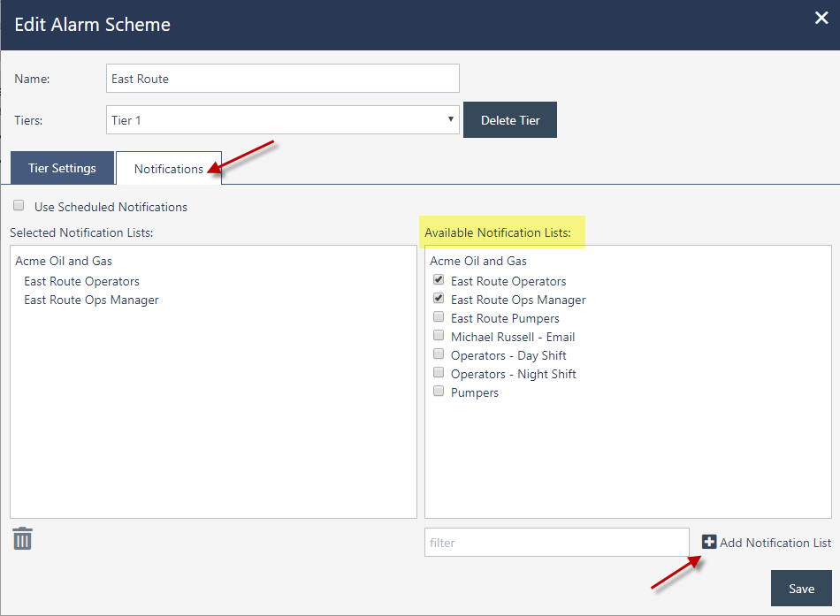Click the Delete Tier button
This screenshot has height=616, width=840.
(510, 120)
